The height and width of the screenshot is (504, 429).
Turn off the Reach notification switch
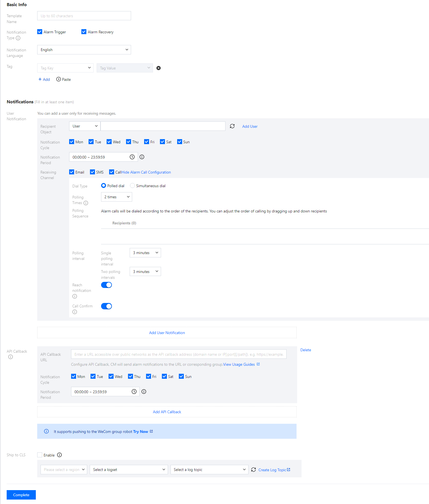click(x=106, y=285)
